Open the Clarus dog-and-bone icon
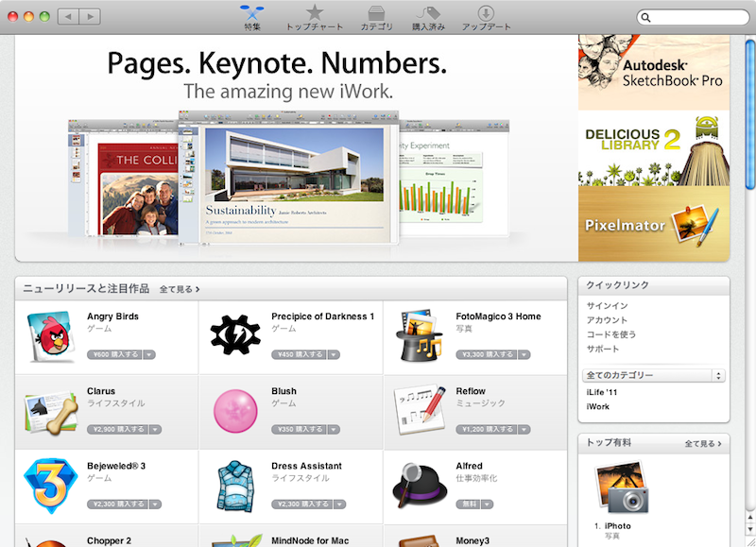Image resolution: width=756 pixels, height=547 pixels. (51, 412)
